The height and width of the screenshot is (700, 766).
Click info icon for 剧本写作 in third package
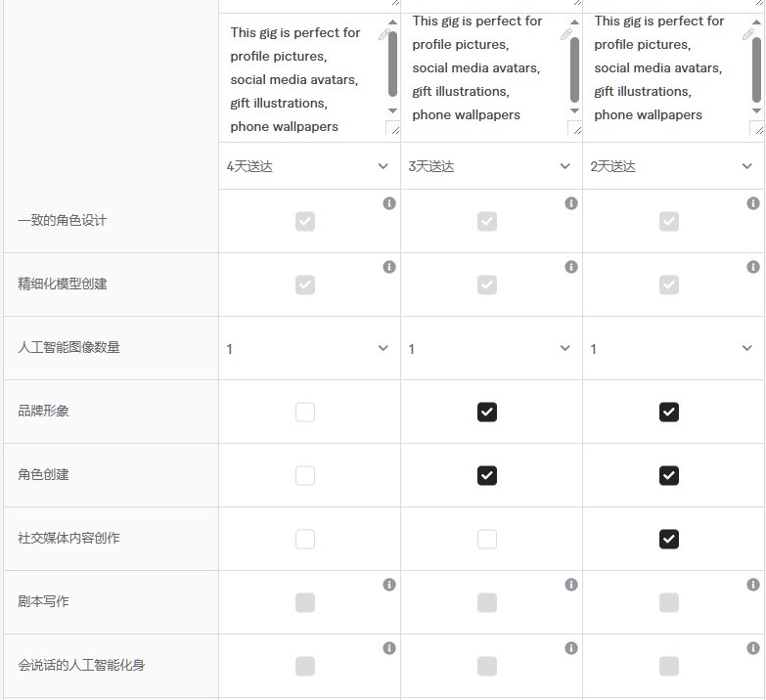(753, 585)
